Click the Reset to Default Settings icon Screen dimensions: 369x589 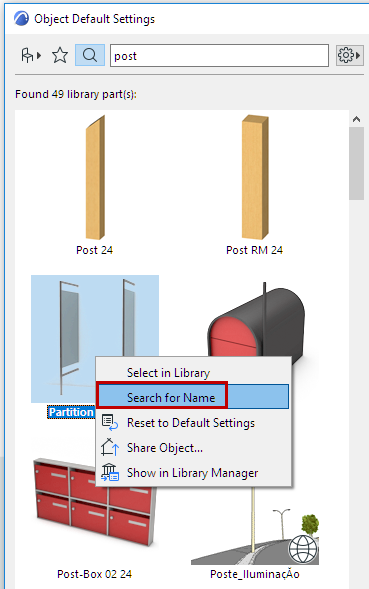(x=110, y=422)
